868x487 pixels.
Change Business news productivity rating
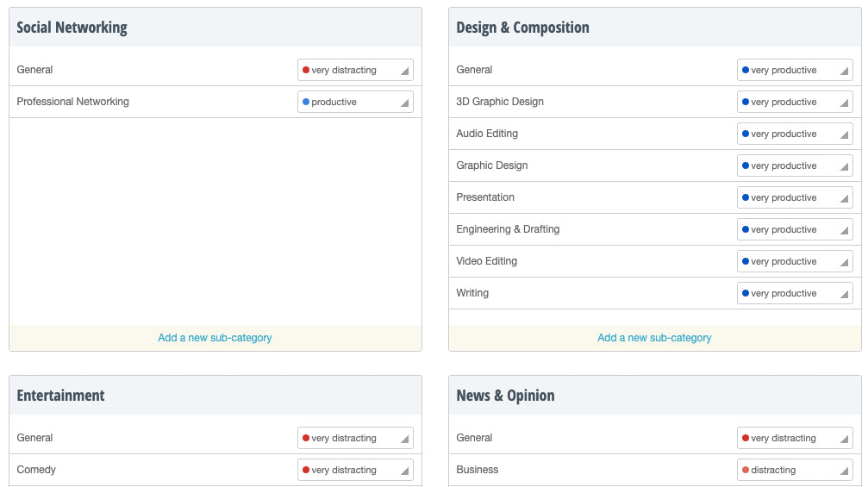[795, 470]
